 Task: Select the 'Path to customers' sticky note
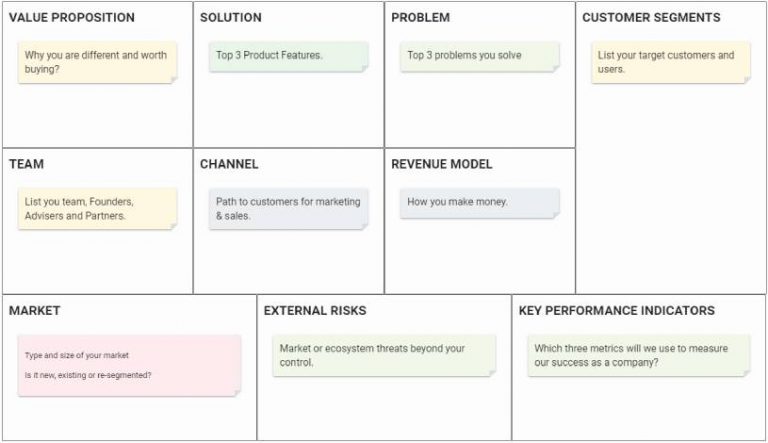pos(288,208)
